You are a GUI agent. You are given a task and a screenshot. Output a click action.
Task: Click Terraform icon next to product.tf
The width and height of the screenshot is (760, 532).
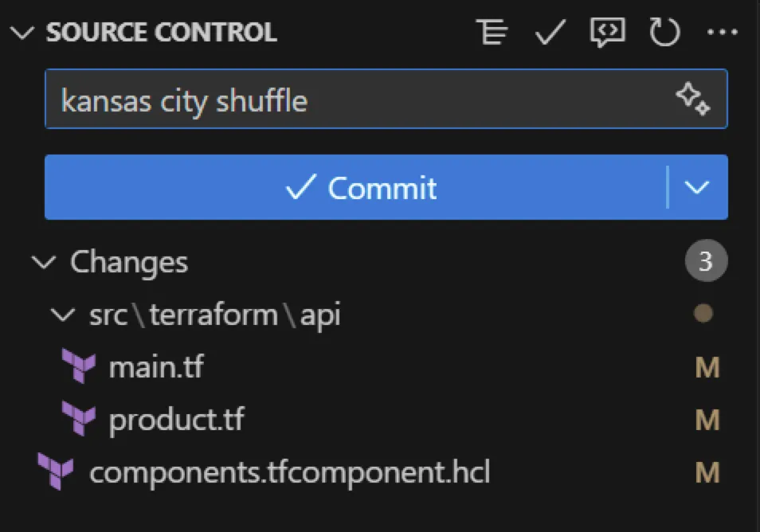[x=79, y=420]
